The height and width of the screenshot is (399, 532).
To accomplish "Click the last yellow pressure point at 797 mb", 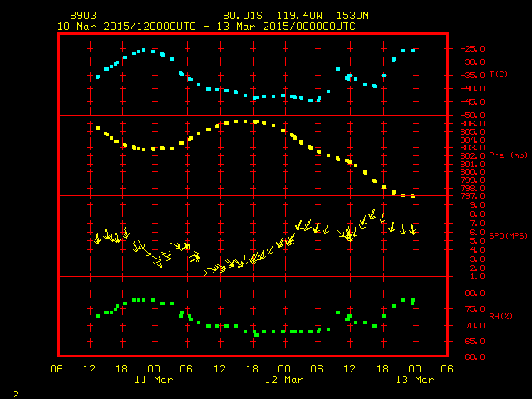I will (x=413, y=196).
